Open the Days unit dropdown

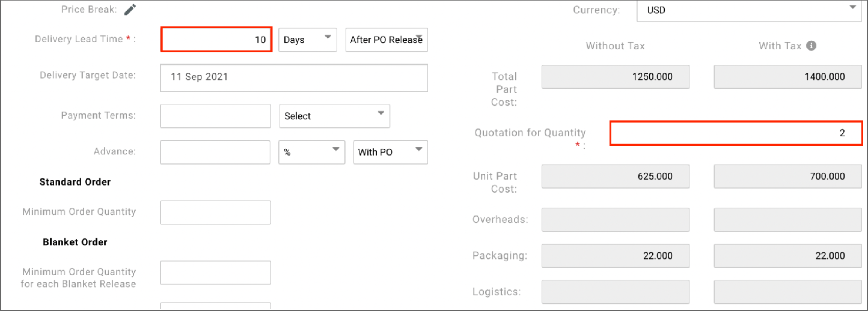[x=307, y=40]
